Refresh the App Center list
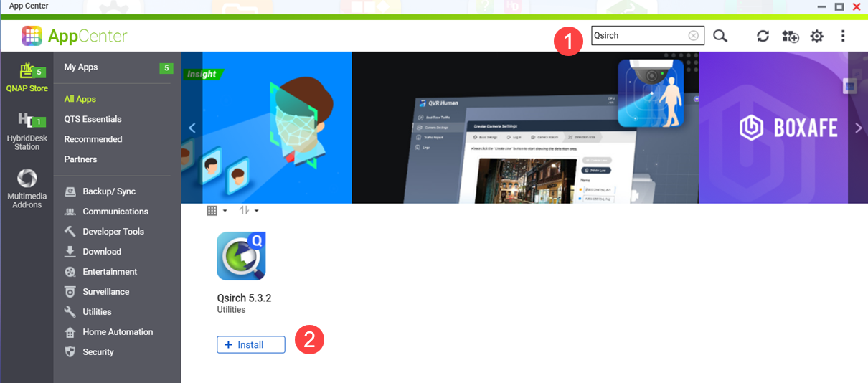 click(763, 36)
